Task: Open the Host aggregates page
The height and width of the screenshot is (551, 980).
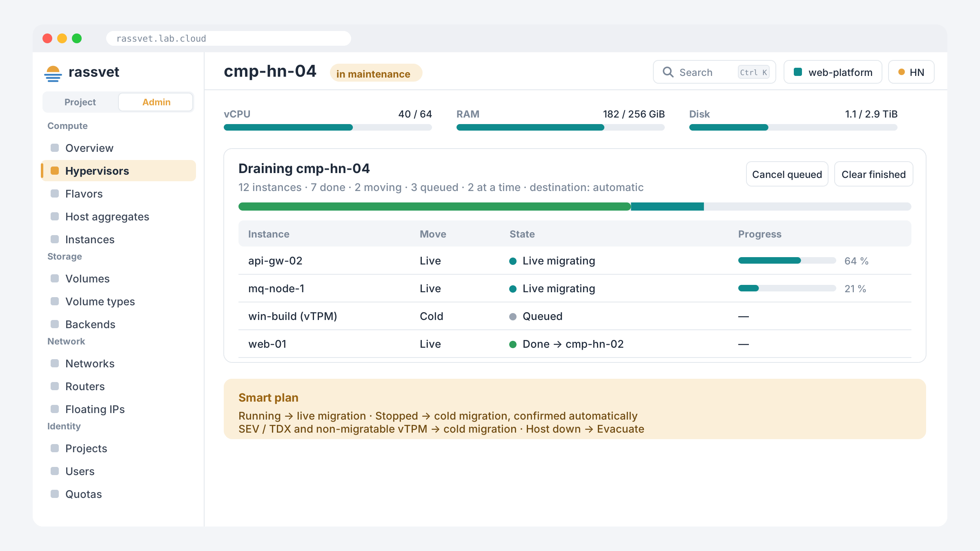Action: point(118,216)
